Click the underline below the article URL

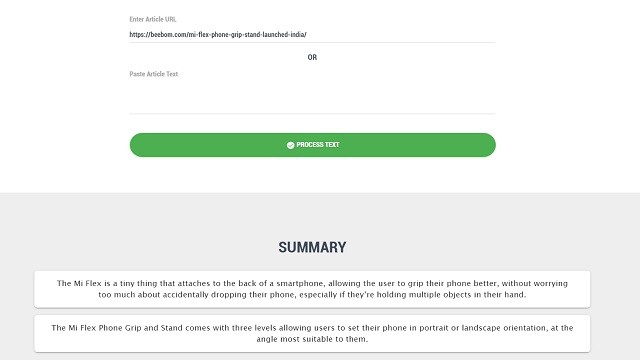pyautogui.click(x=313, y=42)
